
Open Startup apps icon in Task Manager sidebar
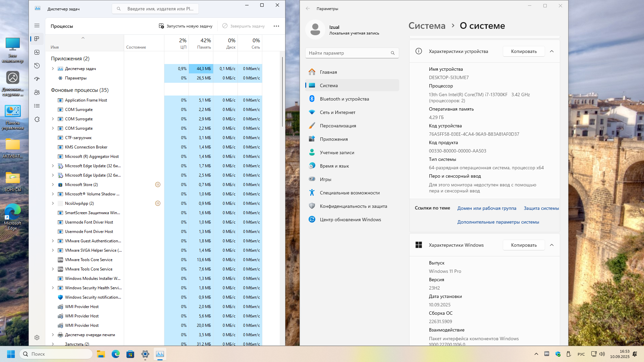[x=37, y=79]
